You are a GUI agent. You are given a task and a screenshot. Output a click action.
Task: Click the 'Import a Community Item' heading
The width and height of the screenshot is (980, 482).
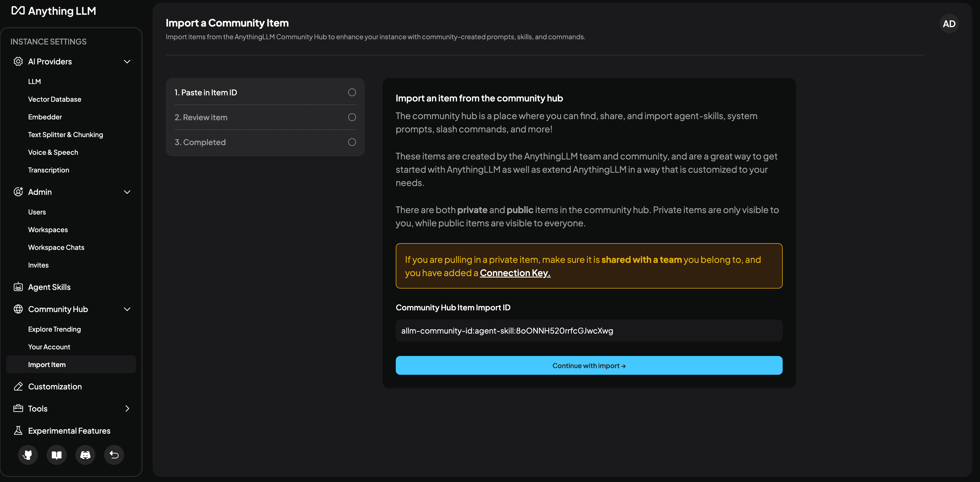tap(227, 23)
